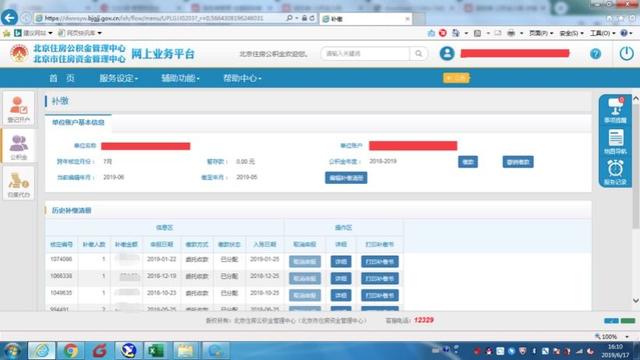Click 取消申报 for record 1066338
This screenshot has width=640, height=360.
coord(305,278)
